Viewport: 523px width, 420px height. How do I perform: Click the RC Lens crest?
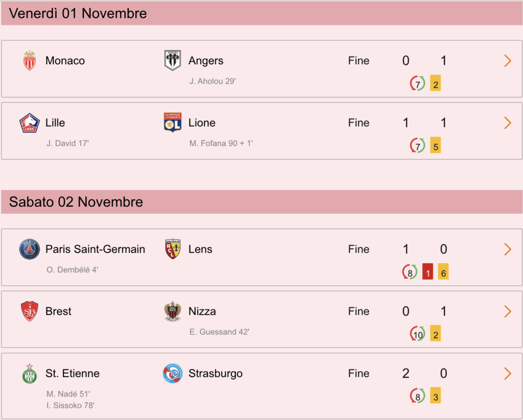[x=173, y=249]
